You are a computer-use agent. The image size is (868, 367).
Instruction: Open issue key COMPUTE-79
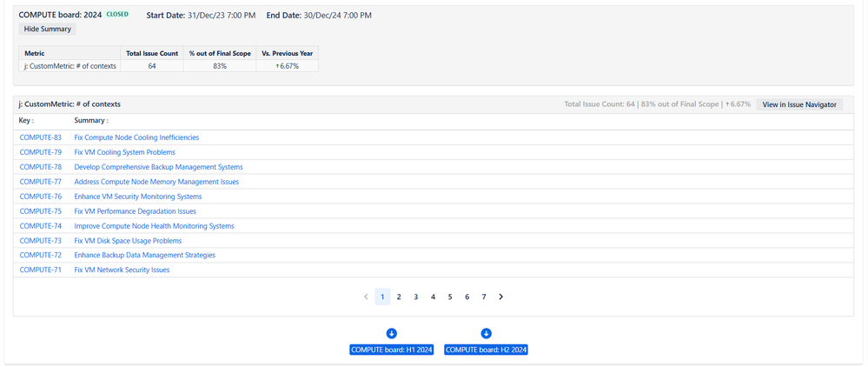41,152
